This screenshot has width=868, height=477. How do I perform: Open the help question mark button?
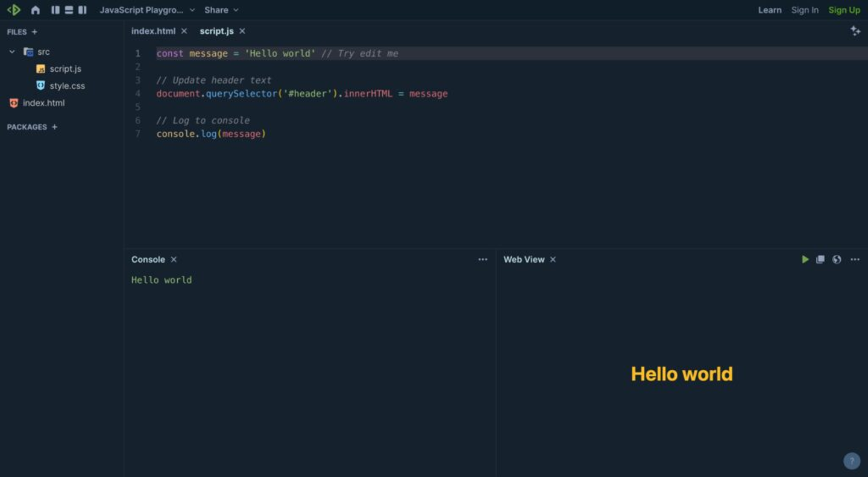click(x=852, y=461)
